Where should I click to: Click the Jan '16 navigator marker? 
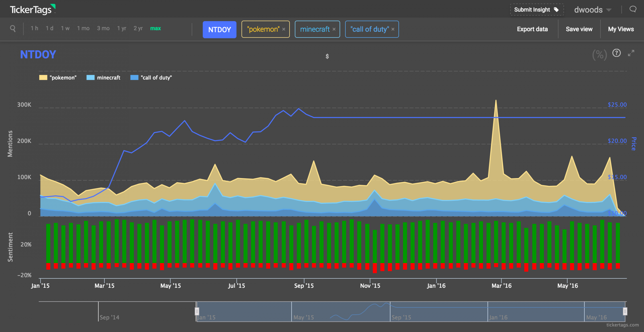(498, 318)
